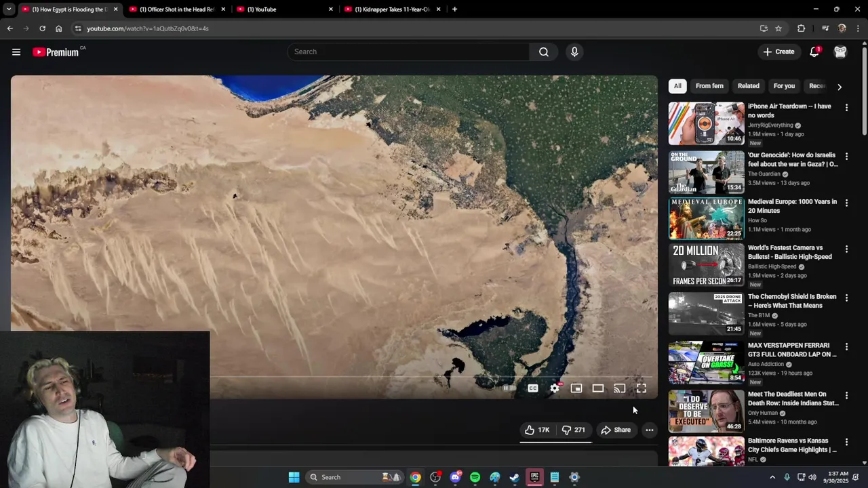Image resolution: width=868 pixels, height=488 pixels.
Task: Cast video to a device
Action: [620, 388]
